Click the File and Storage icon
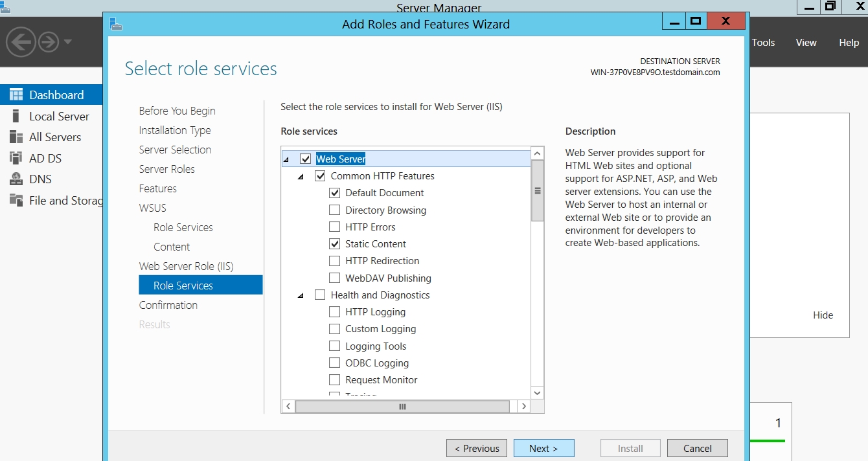This screenshot has width=868, height=461. (x=16, y=200)
